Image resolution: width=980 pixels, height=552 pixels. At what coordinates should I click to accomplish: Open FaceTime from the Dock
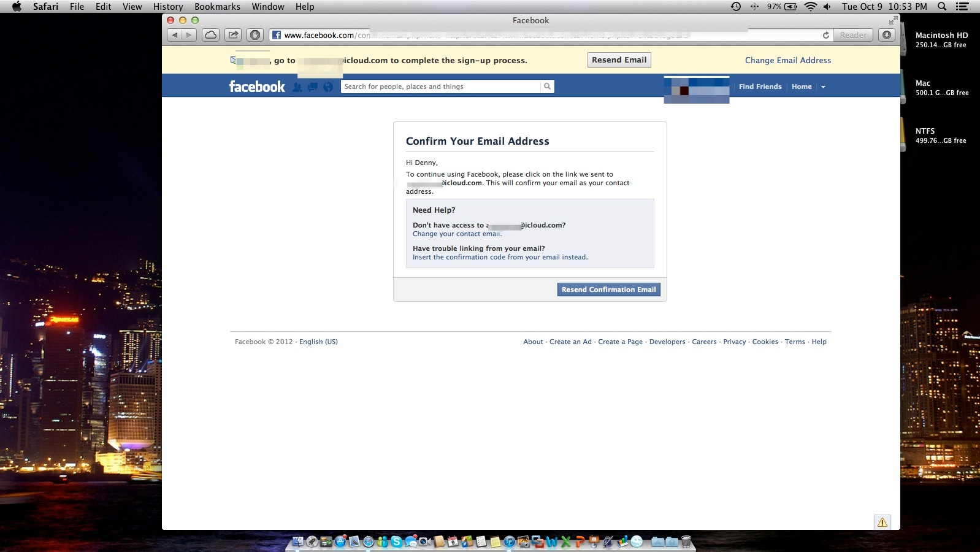click(x=425, y=542)
